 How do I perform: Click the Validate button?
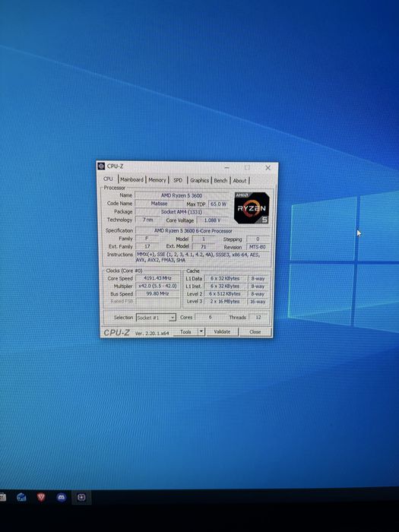(x=222, y=332)
